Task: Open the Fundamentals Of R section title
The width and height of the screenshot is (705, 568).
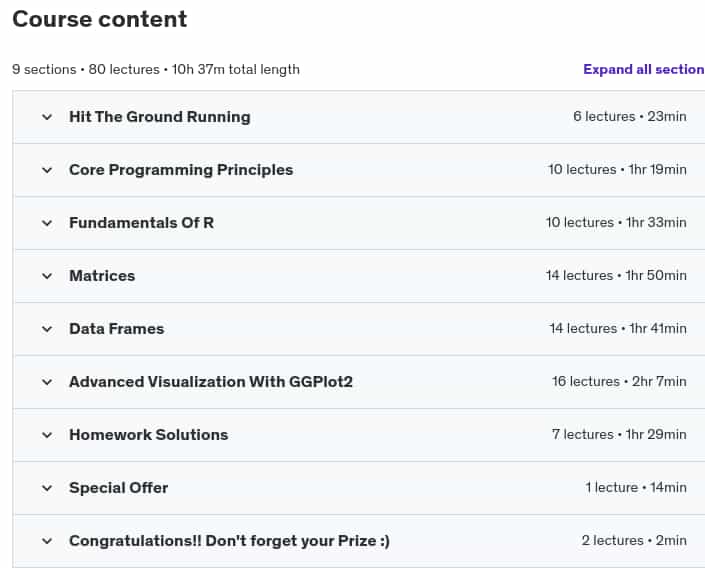Action: coord(141,223)
